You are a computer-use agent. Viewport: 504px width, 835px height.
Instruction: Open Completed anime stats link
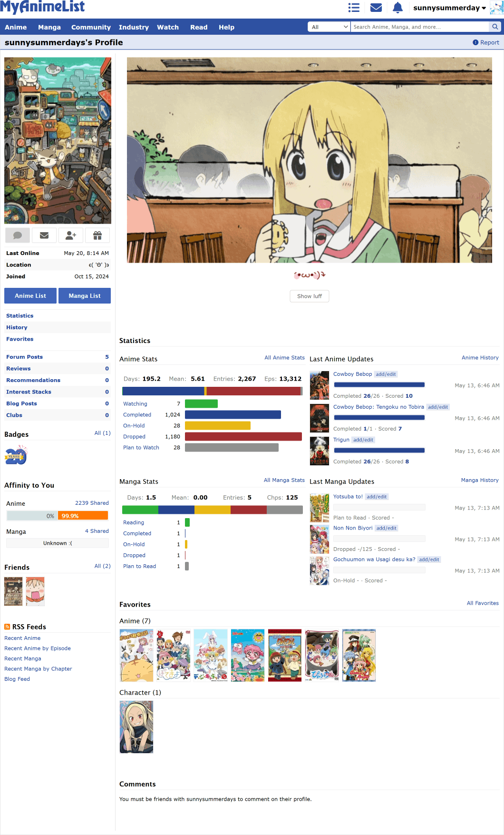[137, 415]
